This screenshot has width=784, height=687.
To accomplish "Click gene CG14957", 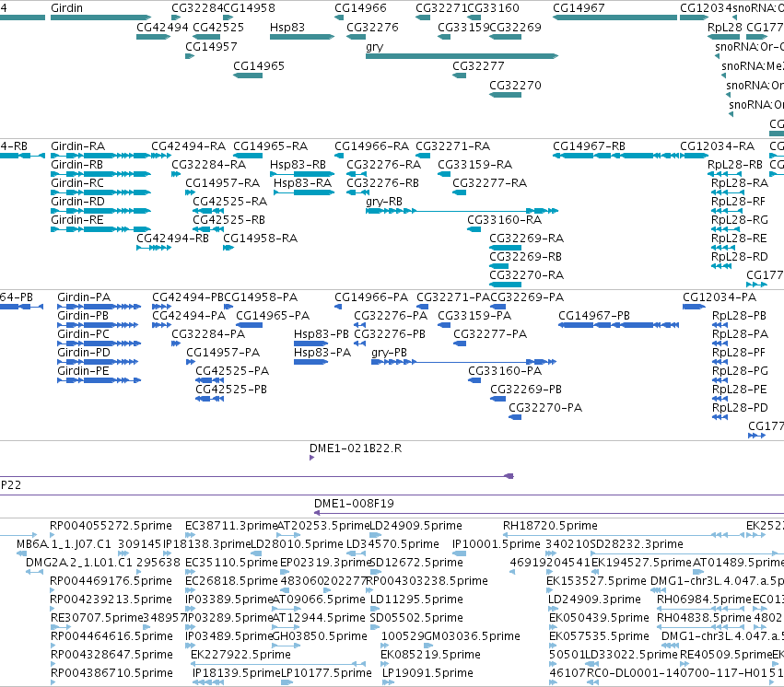I will 190,56.
